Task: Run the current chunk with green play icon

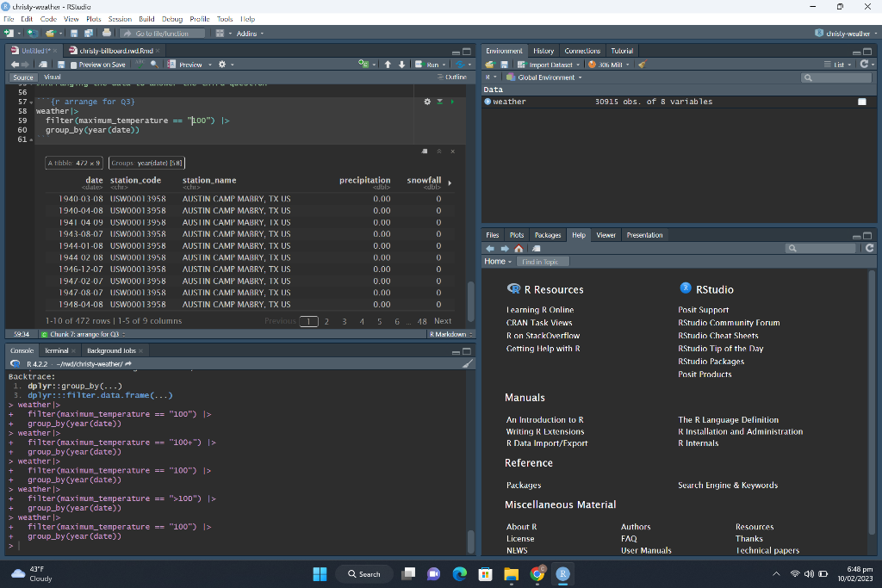Action: tap(452, 102)
